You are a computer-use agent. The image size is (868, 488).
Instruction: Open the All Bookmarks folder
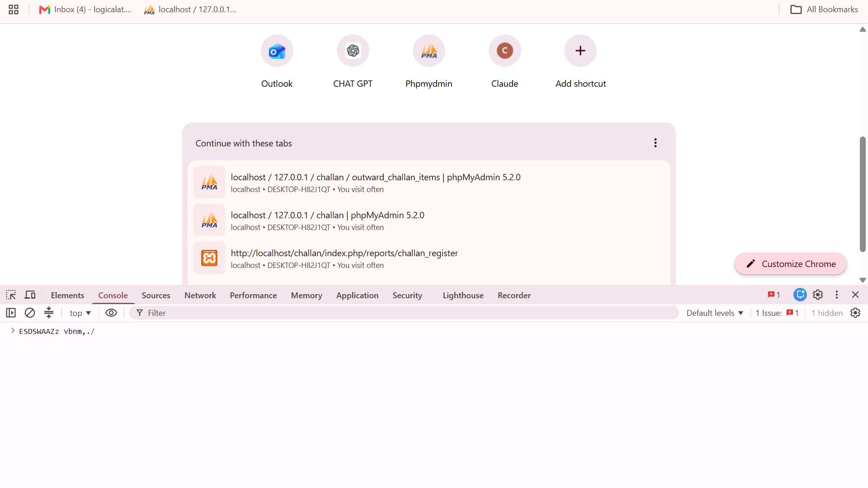click(824, 9)
